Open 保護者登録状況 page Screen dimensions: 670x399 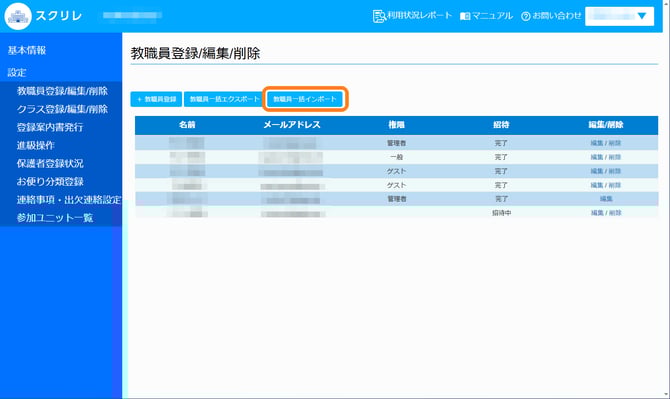point(50,163)
